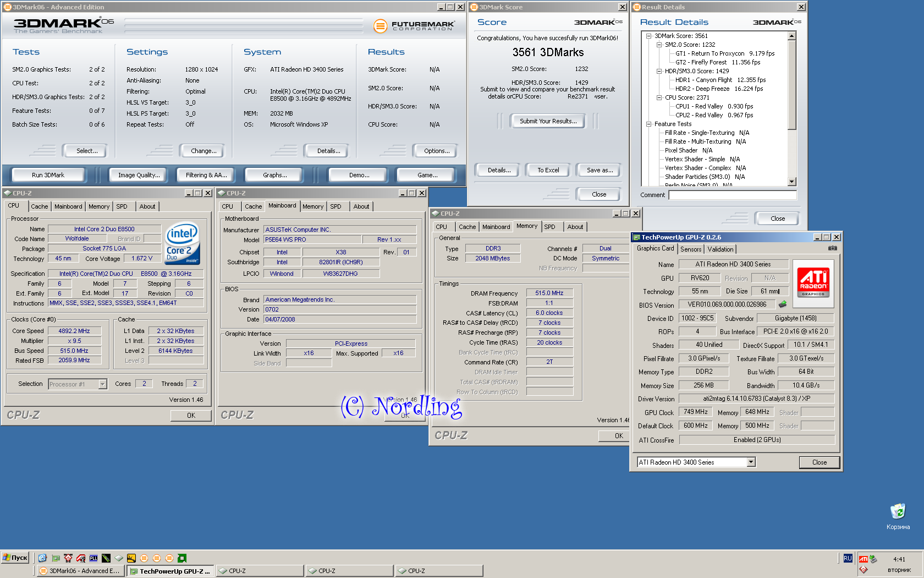Click the green chip quick launch icon
Screen dimensions: 924x578
pyautogui.click(x=182, y=558)
